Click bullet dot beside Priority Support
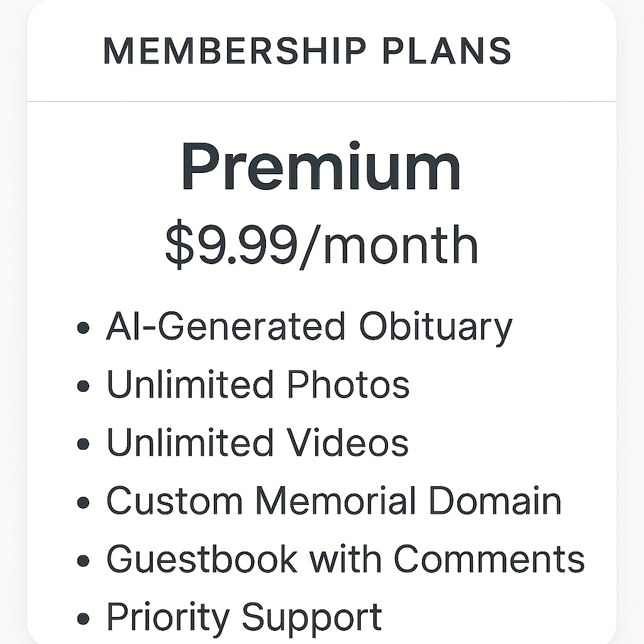 pyautogui.click(x=82, y=619)
